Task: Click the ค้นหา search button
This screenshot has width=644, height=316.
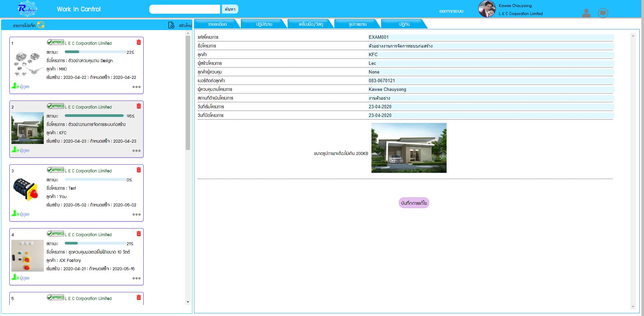Action: [230, 9]
